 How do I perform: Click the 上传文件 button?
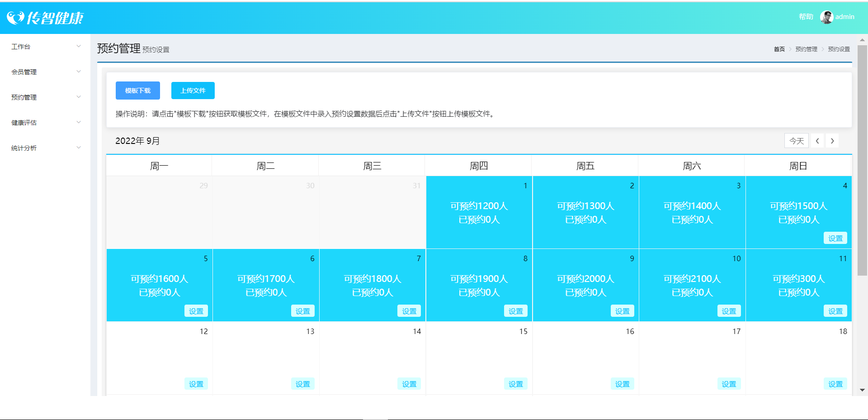click(x=193, y=91)
